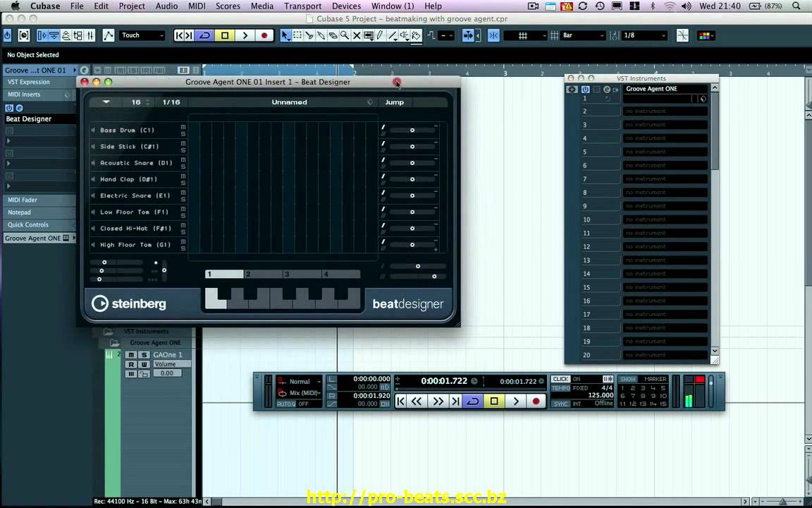Click Play in the top toolbar
This screenshot has height=508, width=812.
pos(245,35)
